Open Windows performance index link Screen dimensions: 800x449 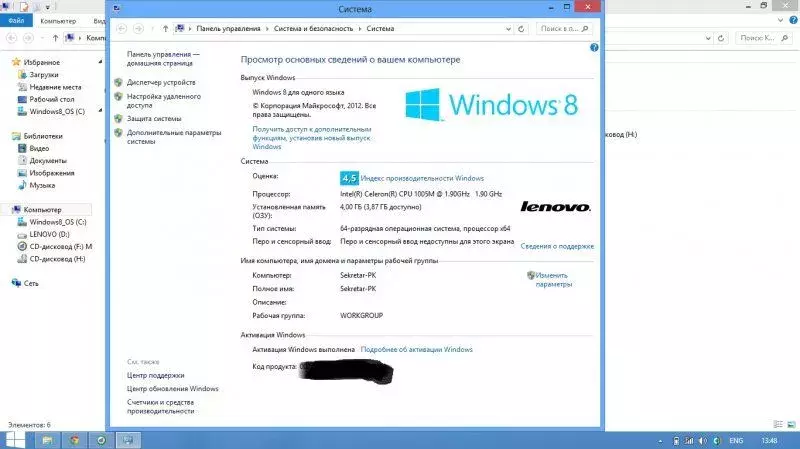point(422,178)
